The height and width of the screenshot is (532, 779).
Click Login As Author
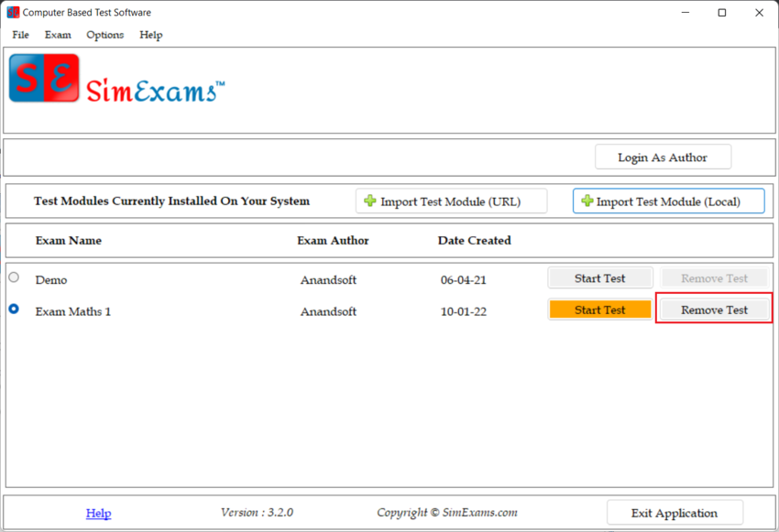click(663, 157)
